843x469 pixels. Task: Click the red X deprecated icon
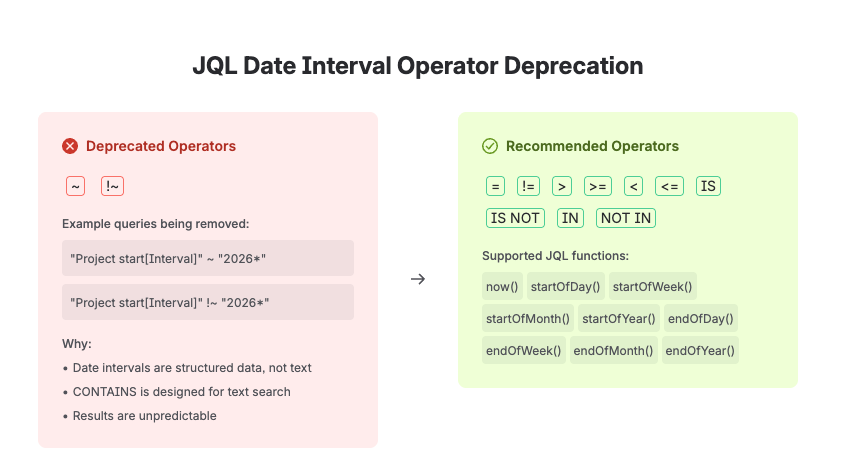[70, 146]
